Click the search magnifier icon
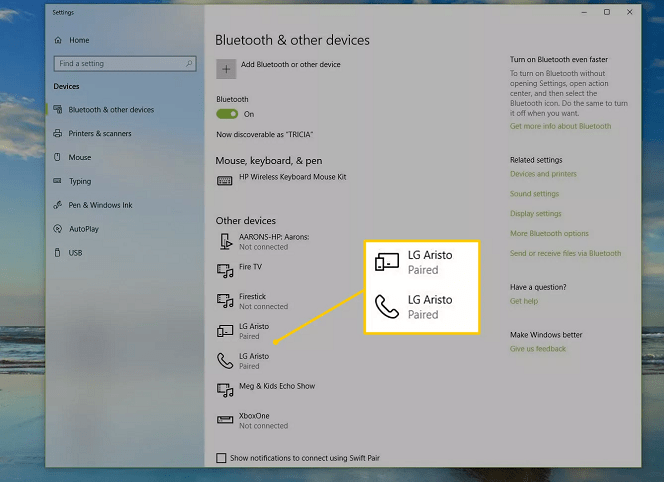664x482 pixels. [x=189, y=64]
